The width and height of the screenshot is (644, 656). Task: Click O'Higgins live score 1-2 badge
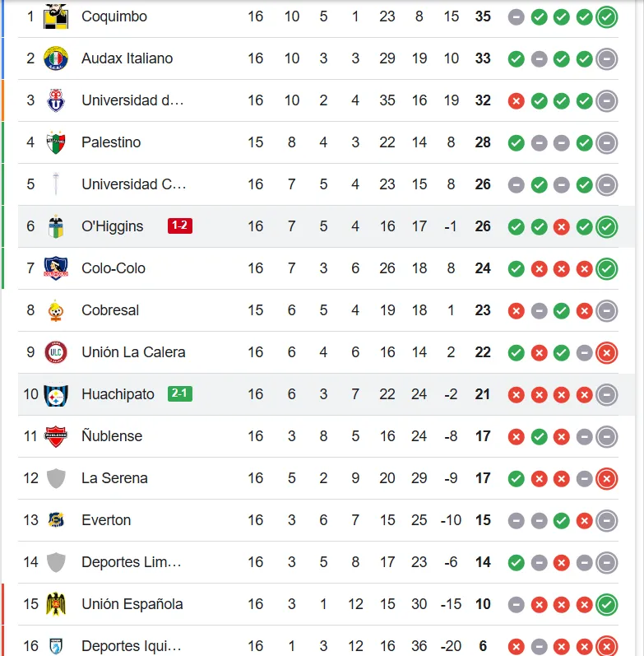click(180, 226)
